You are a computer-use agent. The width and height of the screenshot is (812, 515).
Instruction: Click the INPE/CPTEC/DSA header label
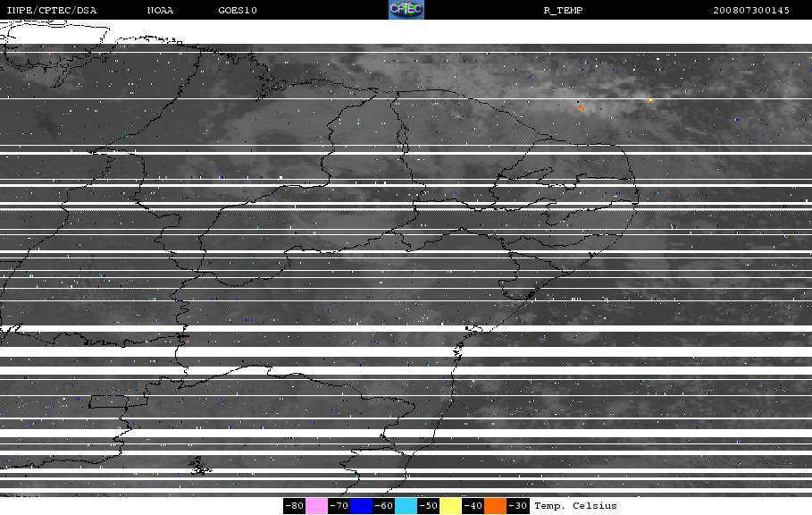click(51, 10)
